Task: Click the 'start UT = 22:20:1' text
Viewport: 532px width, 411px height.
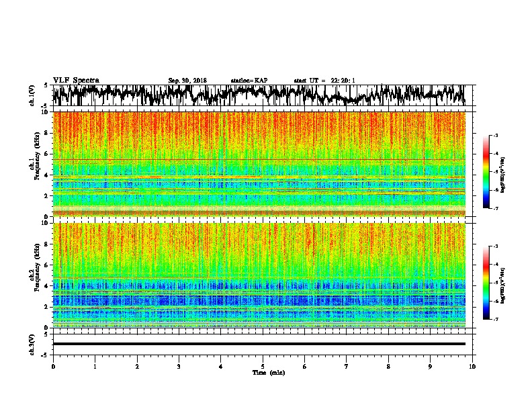Action: pyautogui.click(x=324, y=81)
